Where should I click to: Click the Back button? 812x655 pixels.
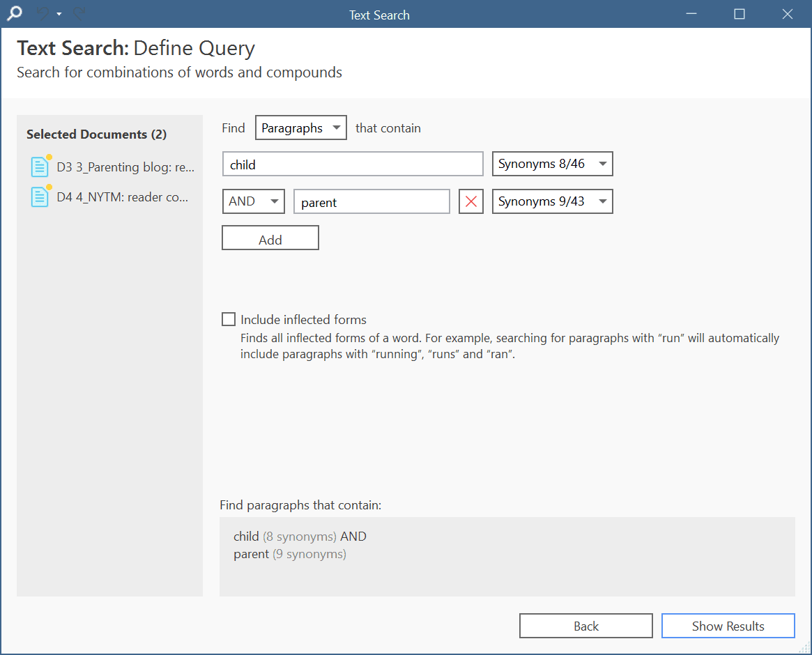[x=585, y=626]
